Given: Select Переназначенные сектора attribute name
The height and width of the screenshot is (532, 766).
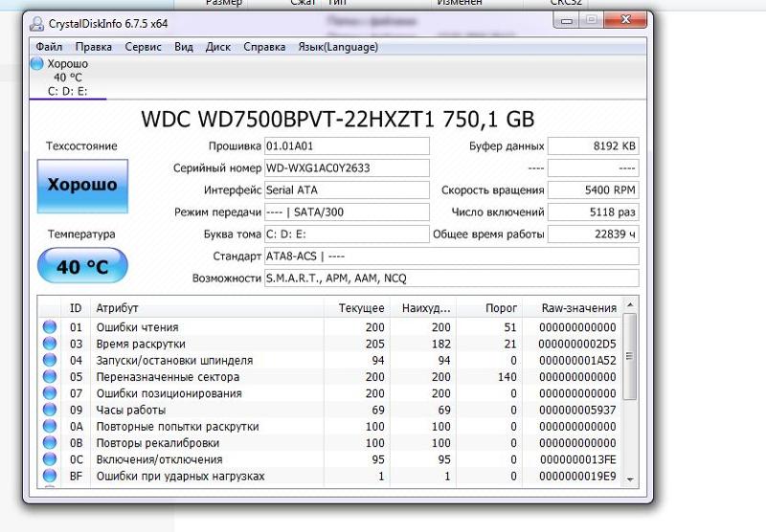Looking at the screenshot, I should pyautogui.click(x=168, y=377).
